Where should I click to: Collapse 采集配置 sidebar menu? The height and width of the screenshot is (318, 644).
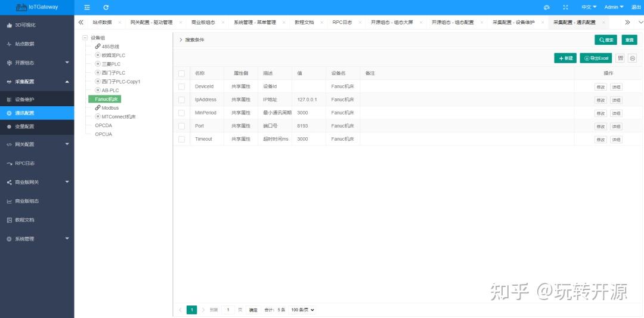pyautogui.click(x=37, y=82)
